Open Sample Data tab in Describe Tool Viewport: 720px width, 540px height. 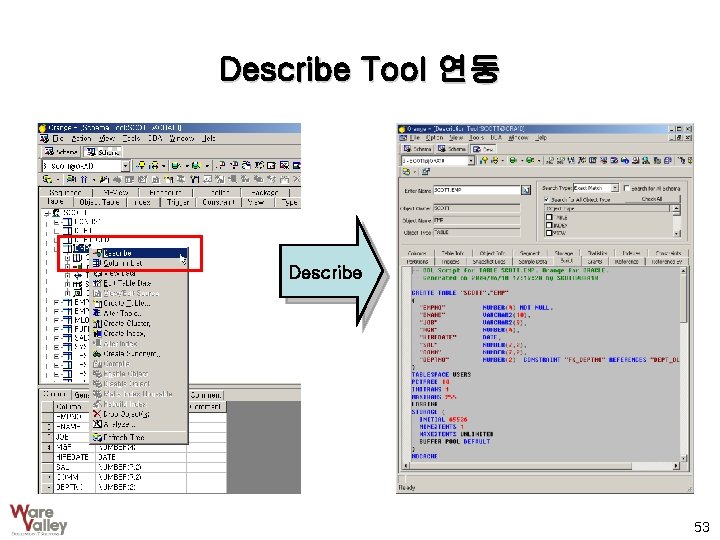point(533,261)
